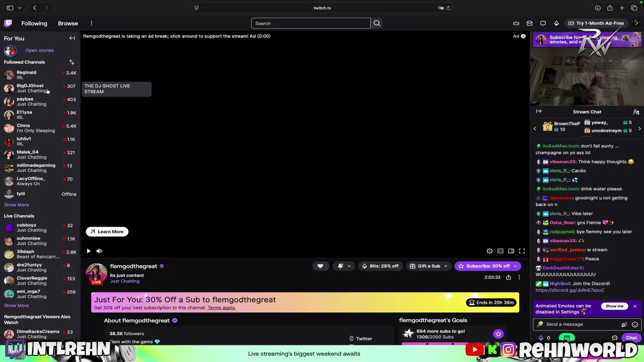Click the Ad info icon
This screenshot has height=362, width=644.
click(523, 36)
